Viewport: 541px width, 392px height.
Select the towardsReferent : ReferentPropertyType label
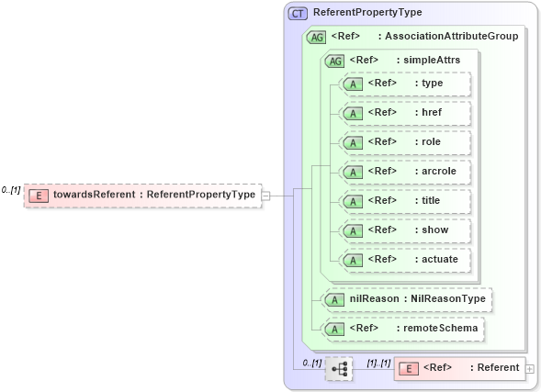pos(154,195)
